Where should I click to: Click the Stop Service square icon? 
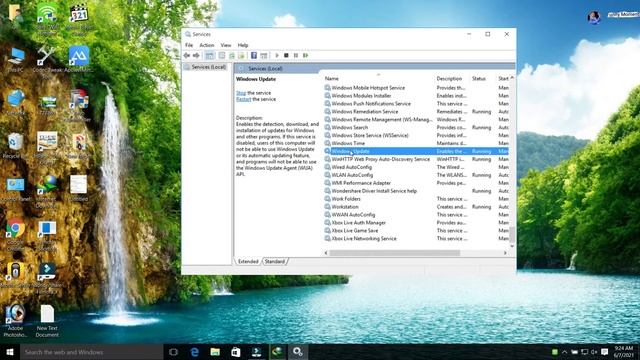(x=287, y=56)
